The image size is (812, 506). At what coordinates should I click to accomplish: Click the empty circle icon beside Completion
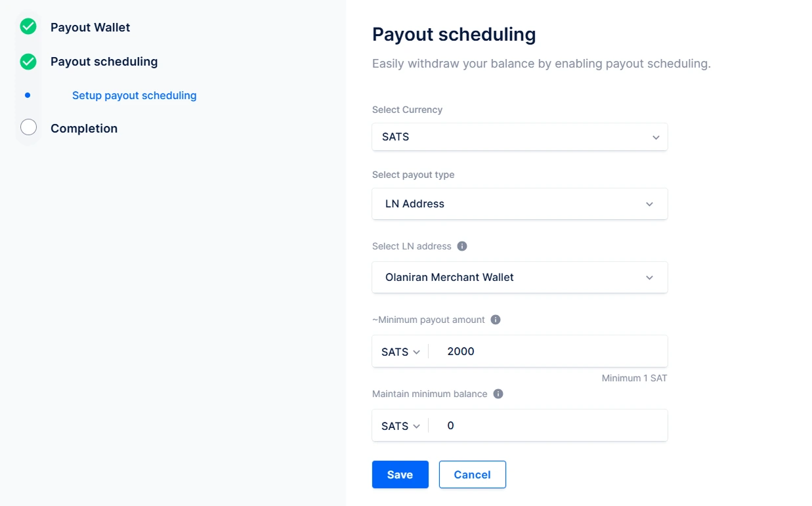click(28, 127)
